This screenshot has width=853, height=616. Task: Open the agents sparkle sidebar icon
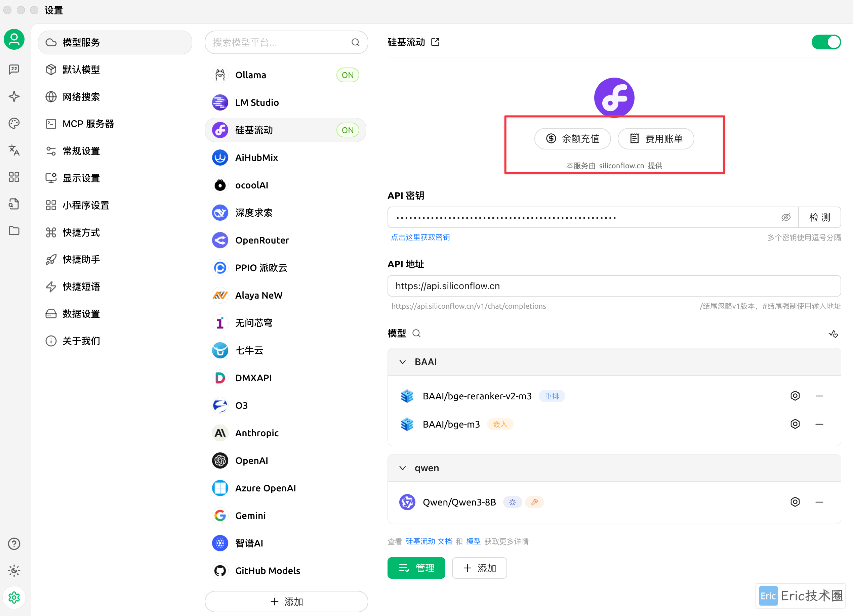point(14,96)
